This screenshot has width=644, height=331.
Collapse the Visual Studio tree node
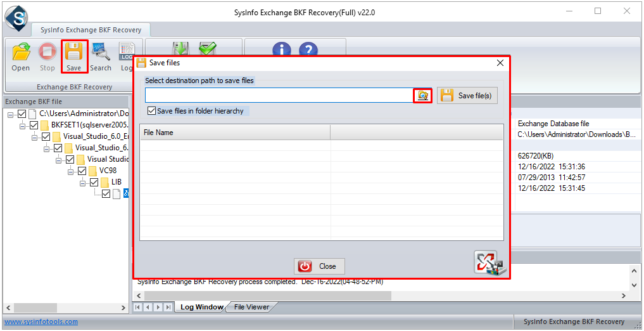click(x=58, y=160)
